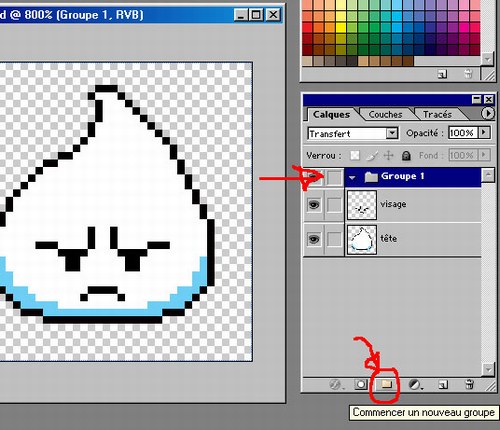The height and width of the screenshot is (430, 500).
Task: Switch to the Tracés tab
Action: 437,114
